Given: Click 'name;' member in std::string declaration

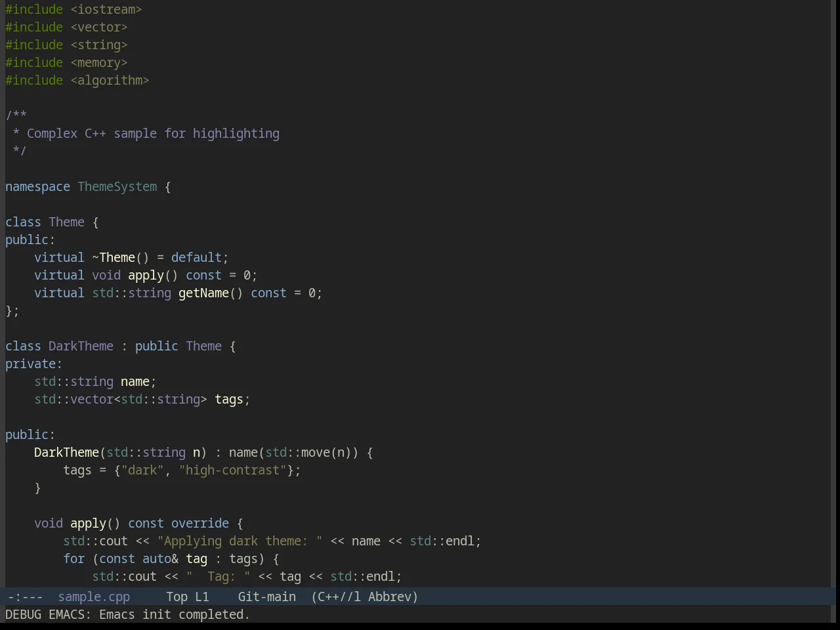Looking at the screenshot, I should [138, 381].
